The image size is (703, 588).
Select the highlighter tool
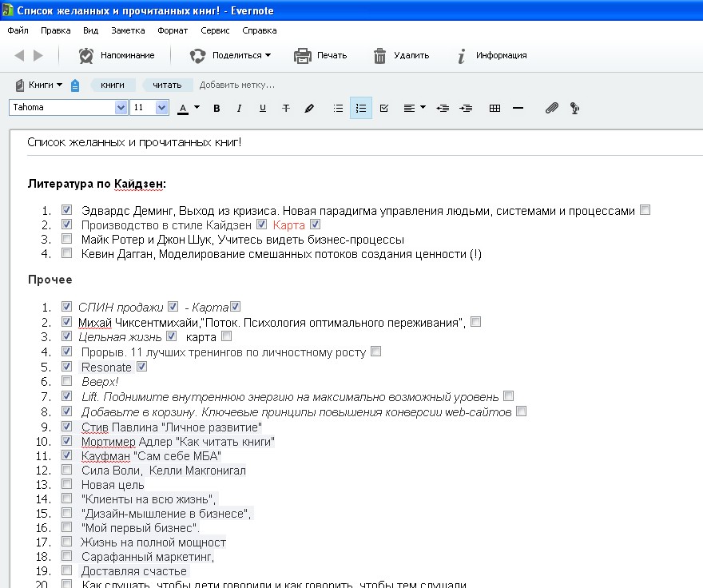click(309, 108)
